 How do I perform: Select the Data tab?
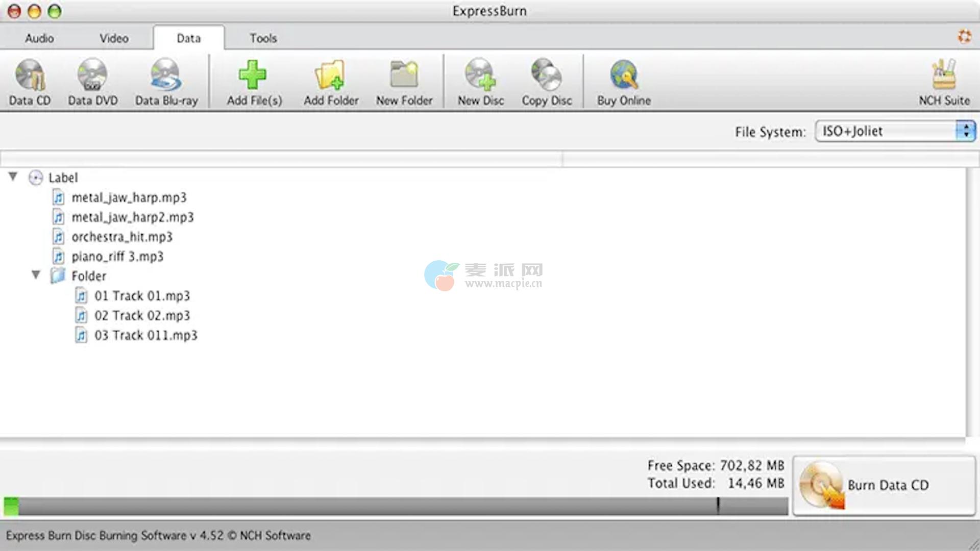tap(188, 38)
